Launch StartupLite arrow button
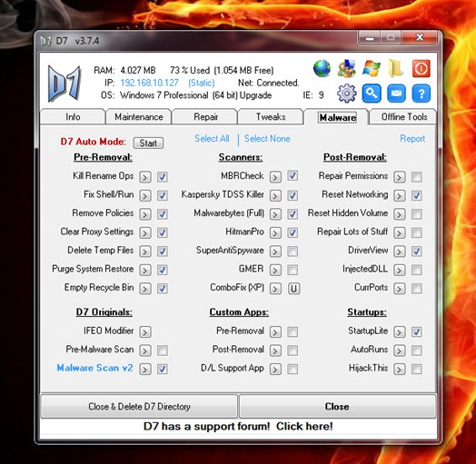Viewport: 476px width, 464px height. click(x=399, y=331)
